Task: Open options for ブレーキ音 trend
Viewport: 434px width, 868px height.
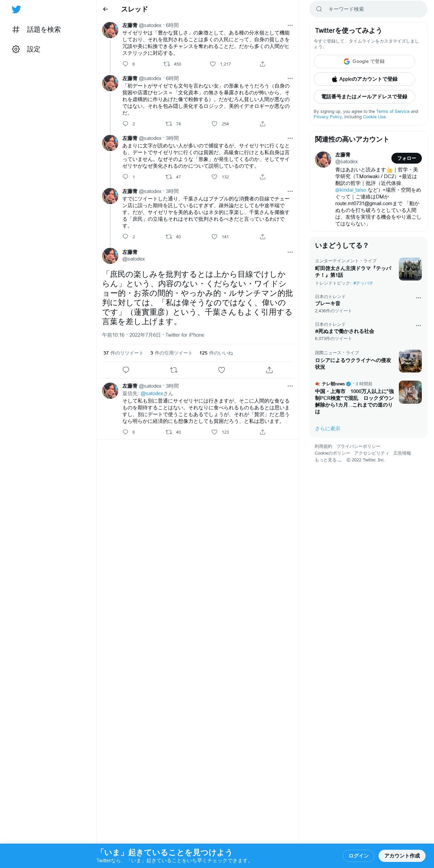Action: (x=418, y=298)
